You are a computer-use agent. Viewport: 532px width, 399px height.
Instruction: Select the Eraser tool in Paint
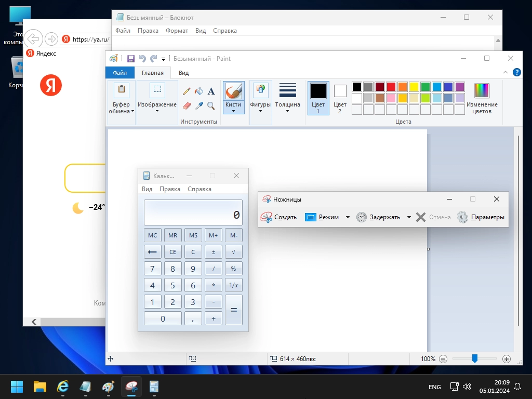[187, 105]
